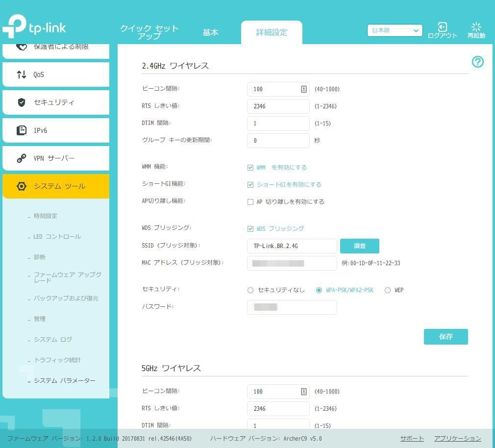Select the システム ツール gear icon
The width and height of the screenshot is (495, 448).
[21, 186]
